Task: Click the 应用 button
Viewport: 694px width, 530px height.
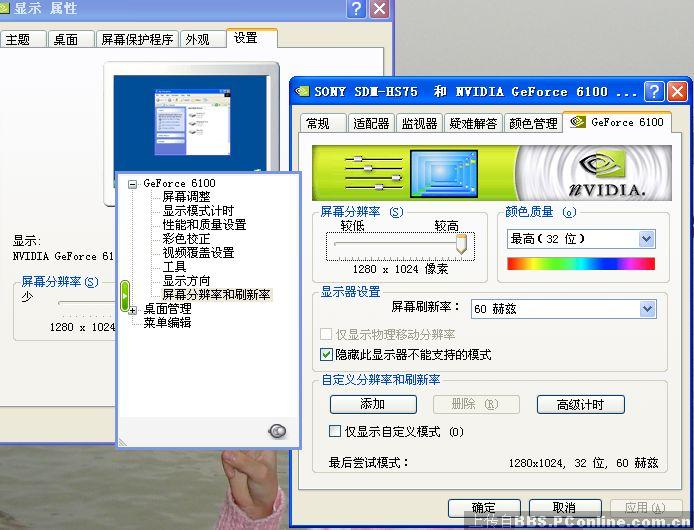Action: [646, 507]
